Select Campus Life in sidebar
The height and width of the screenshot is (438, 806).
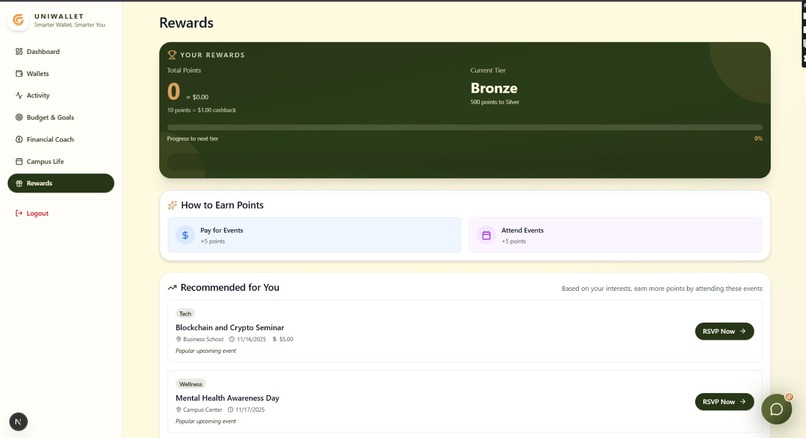(61, 161)
